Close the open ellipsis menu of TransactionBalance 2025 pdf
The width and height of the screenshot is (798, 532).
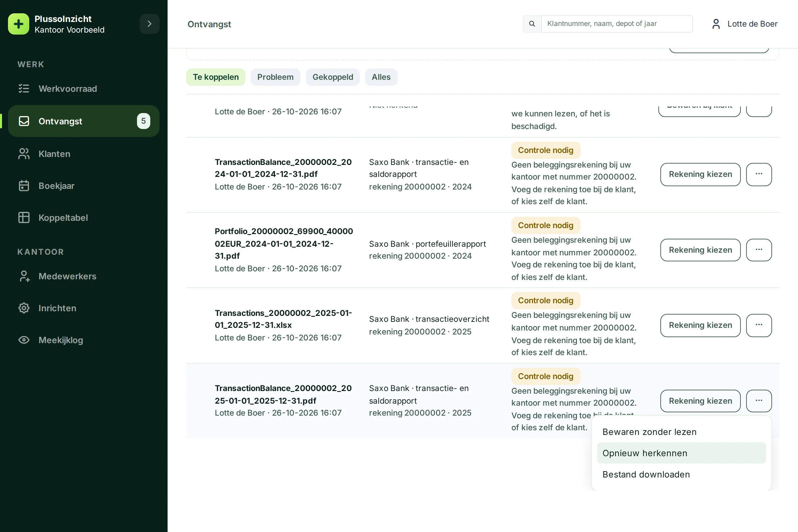(759, 401)
